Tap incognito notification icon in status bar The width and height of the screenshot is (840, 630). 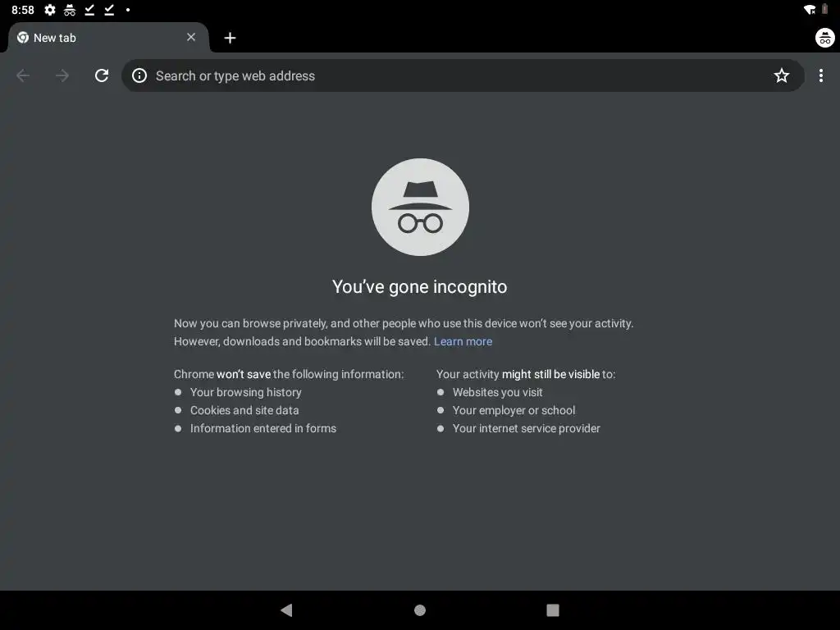coord(70,10)
